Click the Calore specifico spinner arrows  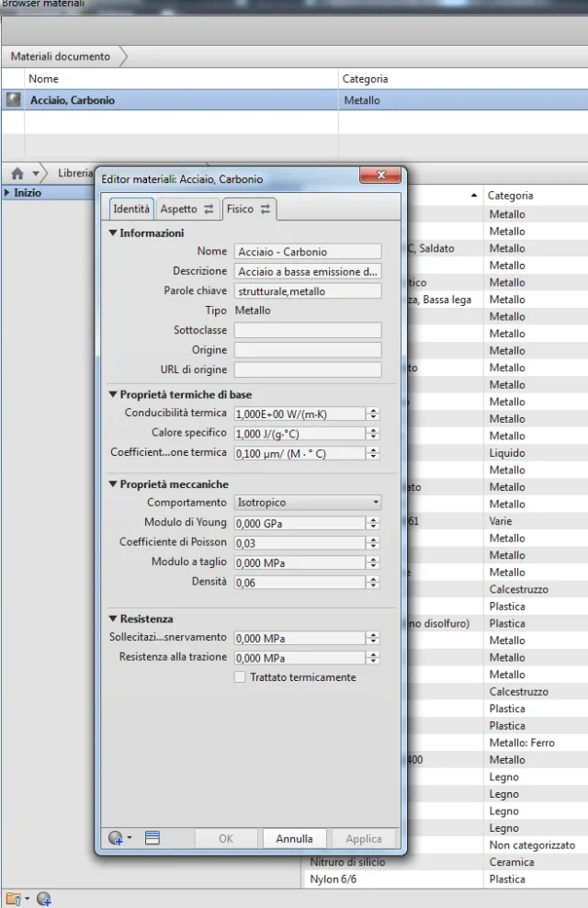coord(373,433)
